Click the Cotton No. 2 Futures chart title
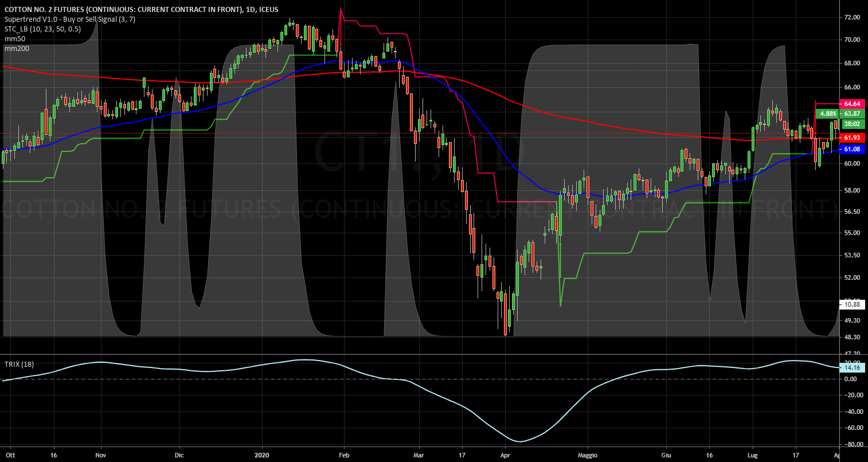The width and height of the screenshot is (868, 462). pyautogui.click(x=142, y=10)
